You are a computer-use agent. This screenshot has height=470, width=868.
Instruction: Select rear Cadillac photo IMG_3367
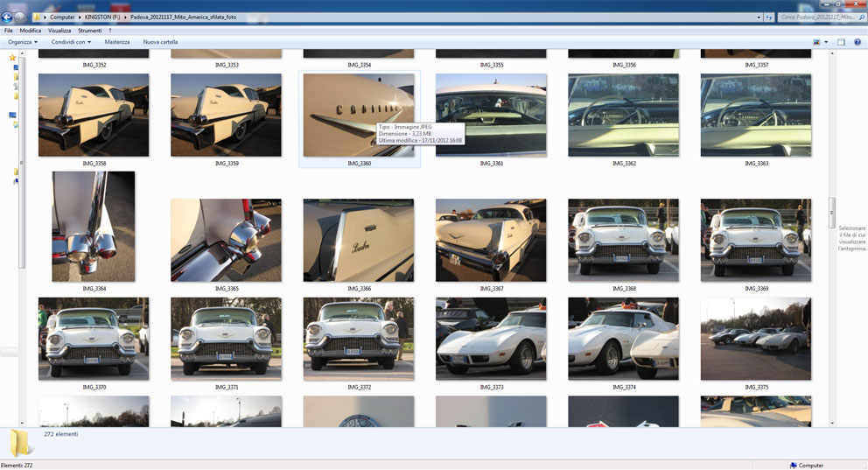click(491, 241)
